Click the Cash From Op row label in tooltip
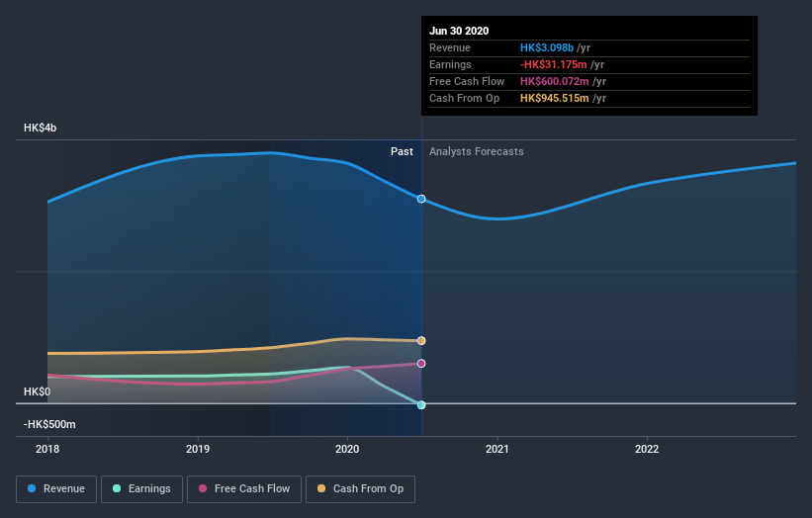Screen dimensions: 812x518 coord(465,98)
